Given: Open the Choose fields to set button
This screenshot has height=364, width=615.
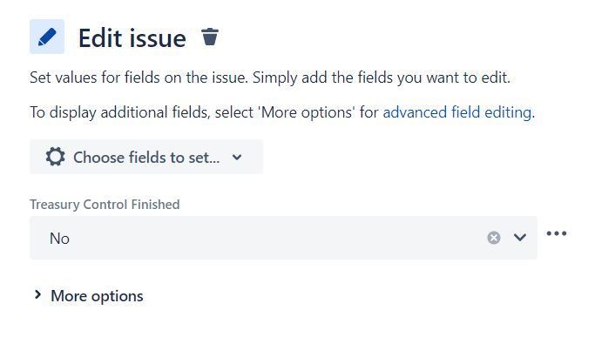Looking at the screenshot, I should click(146, 157).
